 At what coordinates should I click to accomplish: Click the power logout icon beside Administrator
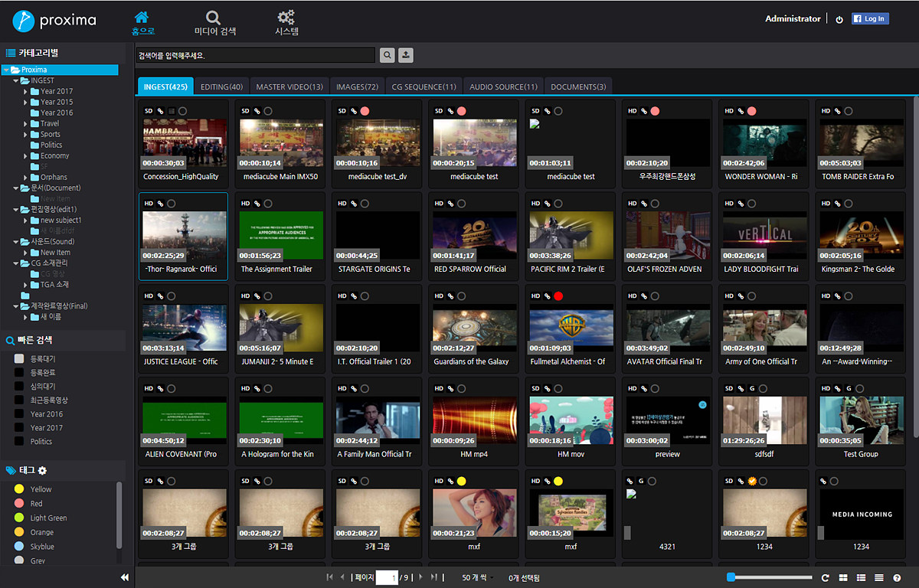pyautogui.click(x=839, y=19)
